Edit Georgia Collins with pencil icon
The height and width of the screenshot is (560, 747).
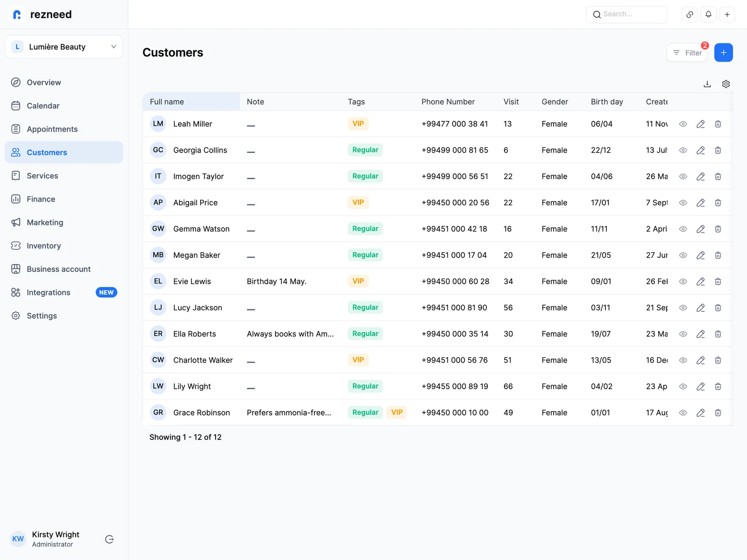coord(700,150)
